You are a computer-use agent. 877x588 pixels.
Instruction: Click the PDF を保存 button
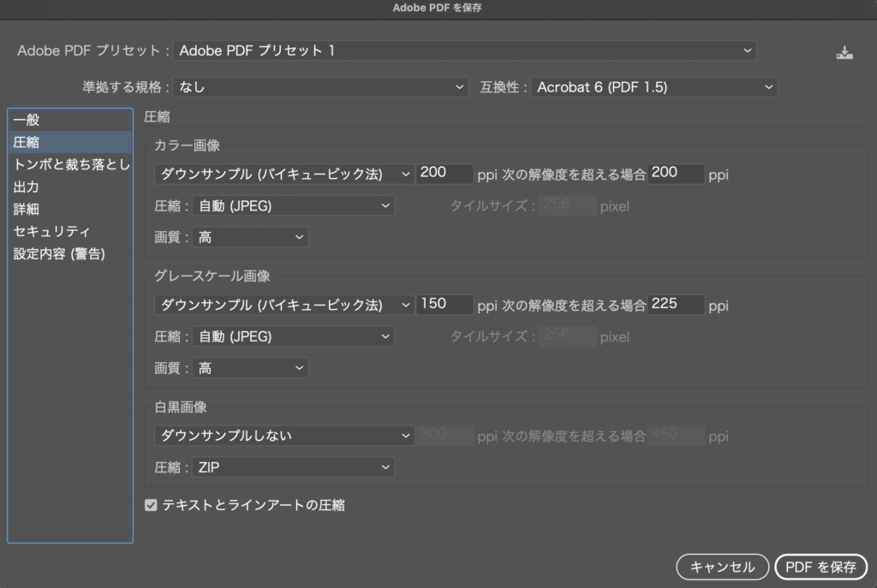coord(820,567)
